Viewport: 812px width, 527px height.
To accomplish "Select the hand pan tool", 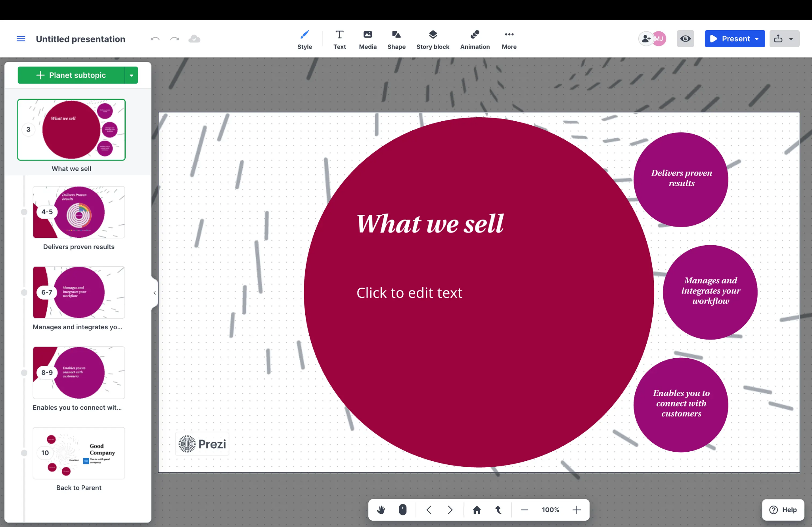I will (x=381, y=510).
